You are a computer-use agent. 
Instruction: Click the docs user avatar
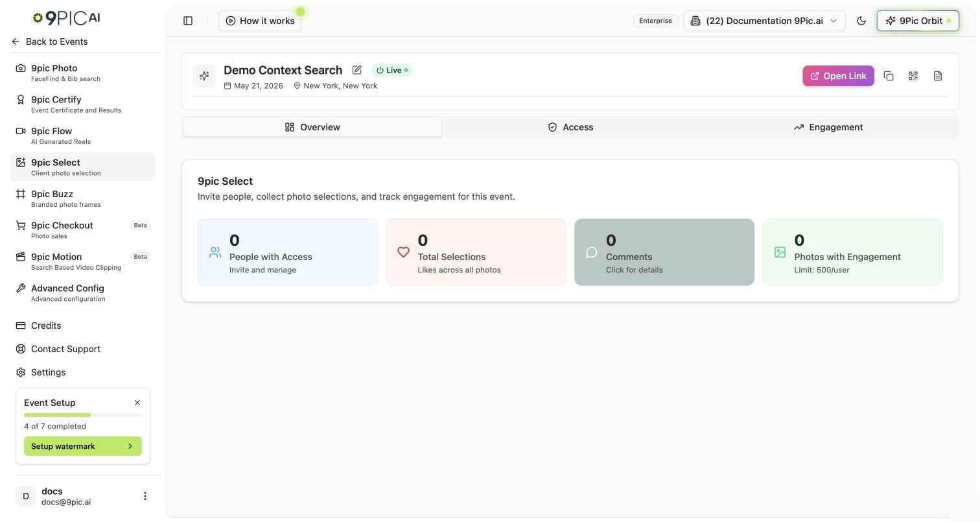point(26,496)
